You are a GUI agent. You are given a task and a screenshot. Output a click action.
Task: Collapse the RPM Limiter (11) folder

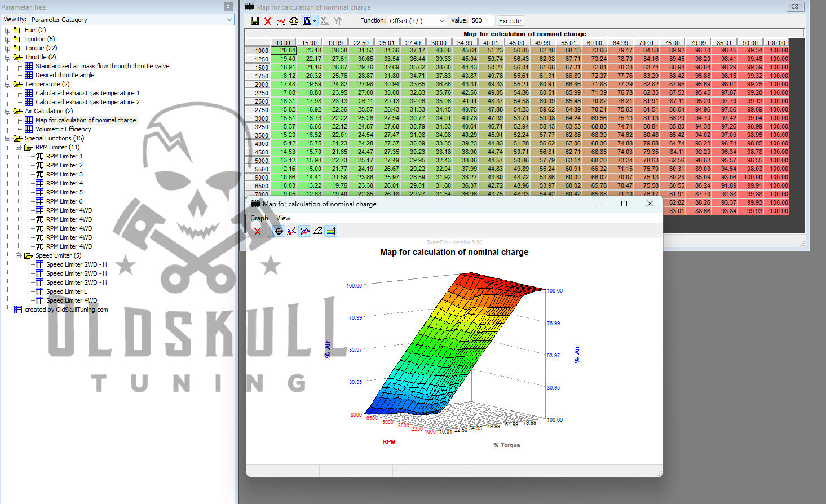pyautogui.click(x=18, y=147)
